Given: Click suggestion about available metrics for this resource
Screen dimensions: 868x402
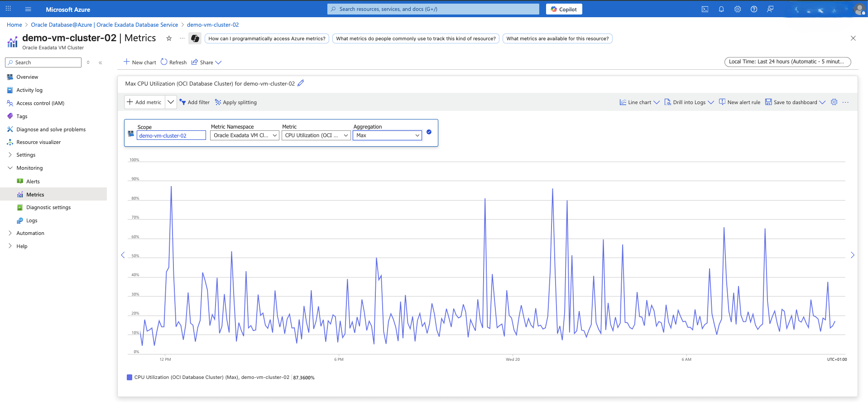Looking at the screenshot, I should (557, 38).
